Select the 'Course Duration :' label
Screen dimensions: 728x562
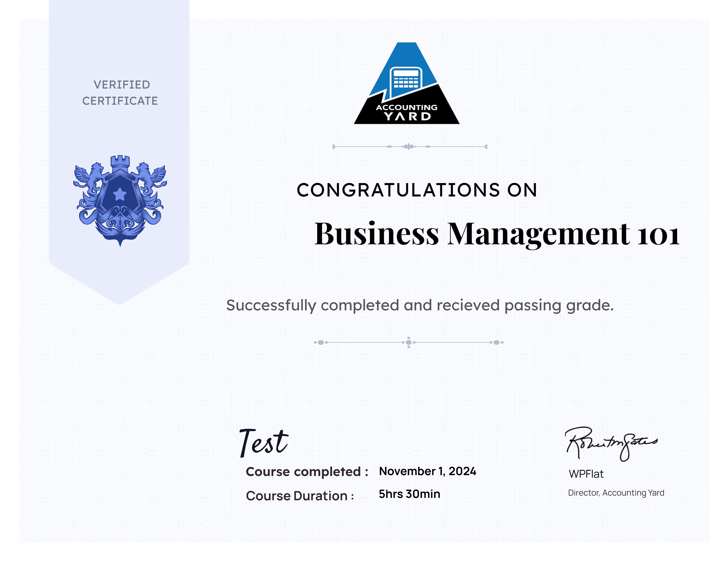coord(300,496)
